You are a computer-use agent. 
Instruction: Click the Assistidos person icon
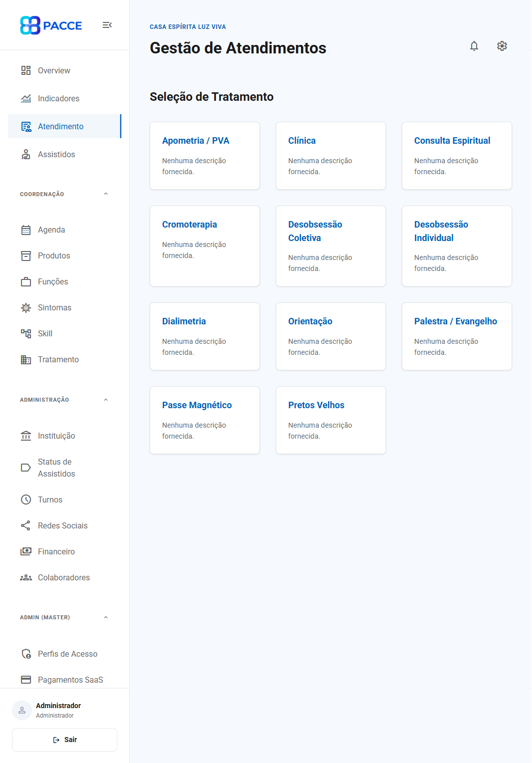[26, 154]
